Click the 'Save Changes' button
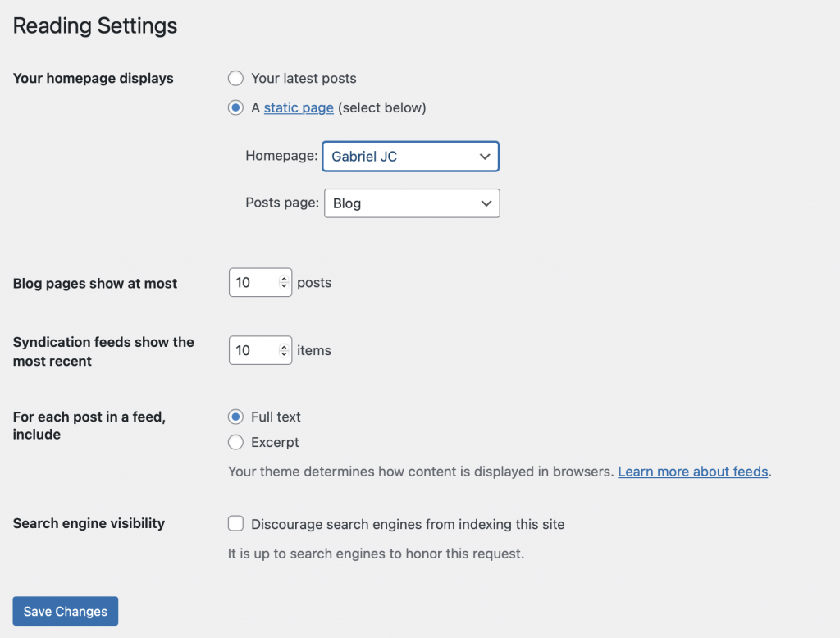Viewport: 840px width, 638px height. pos(66,611)
